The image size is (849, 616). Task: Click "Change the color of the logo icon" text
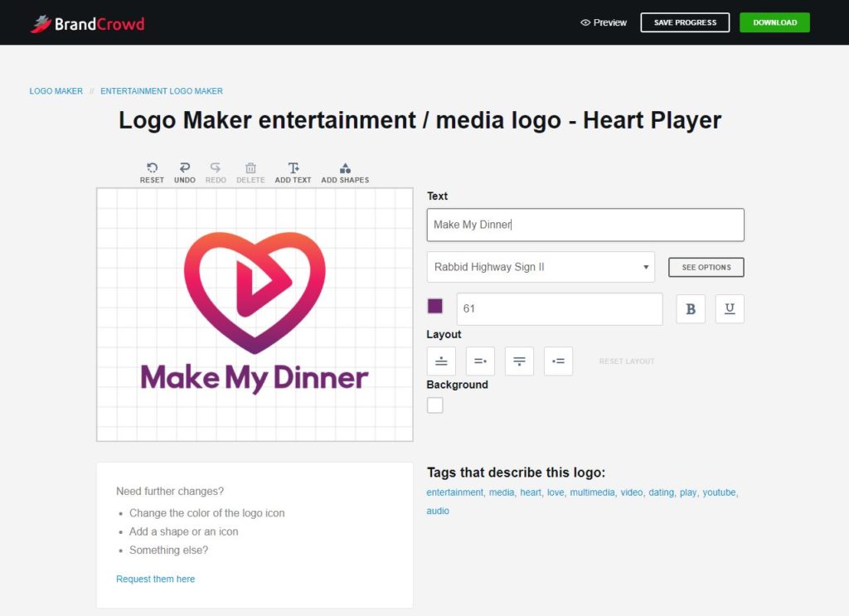(x=206, y=513)
